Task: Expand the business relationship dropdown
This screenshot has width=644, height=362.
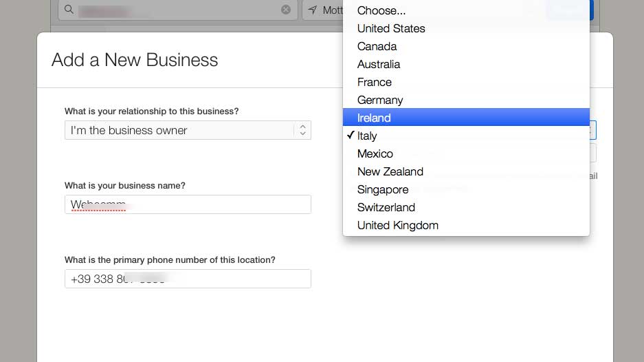Action: coord(188,130)
